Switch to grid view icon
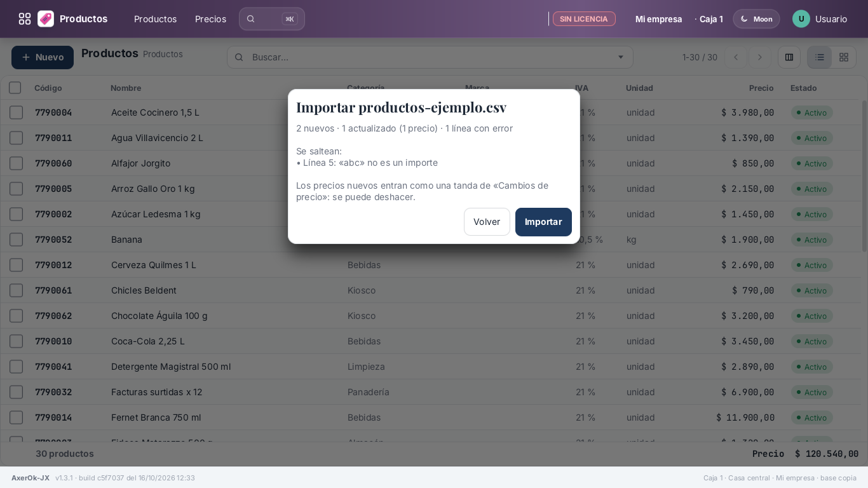868x488 pixels. pos(844,57)
